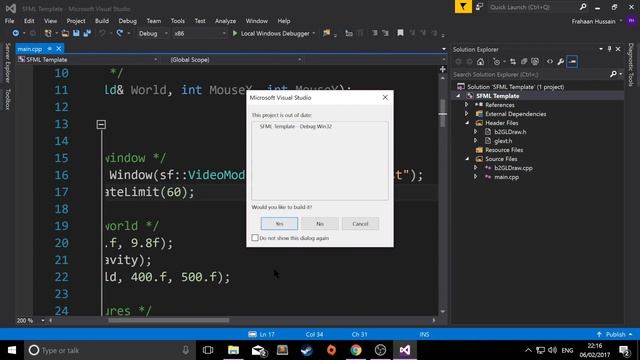Click Cancel in the build dialog
The width and height of the screenshot is (640, 360).
360,224
